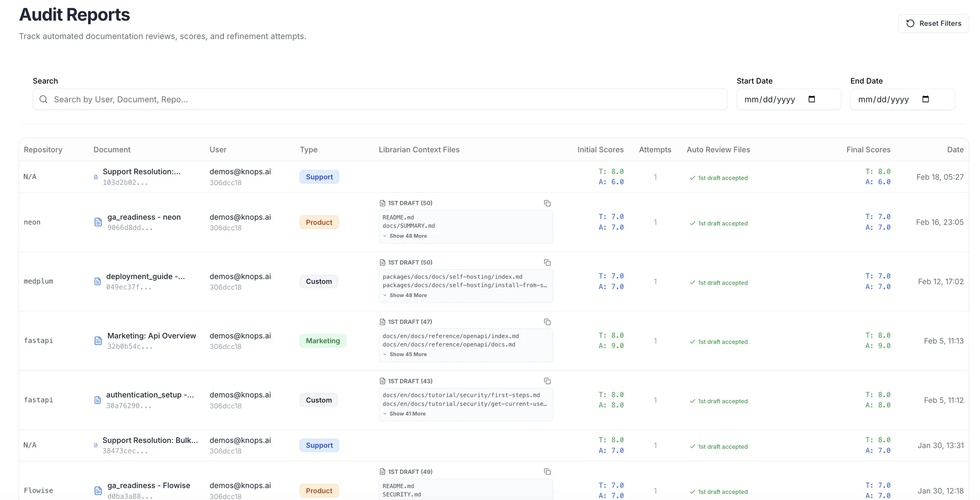The width and height of the screenshot is (980, 500).
Task: Click document icon for deployment_guide
Action: [98, 281]
